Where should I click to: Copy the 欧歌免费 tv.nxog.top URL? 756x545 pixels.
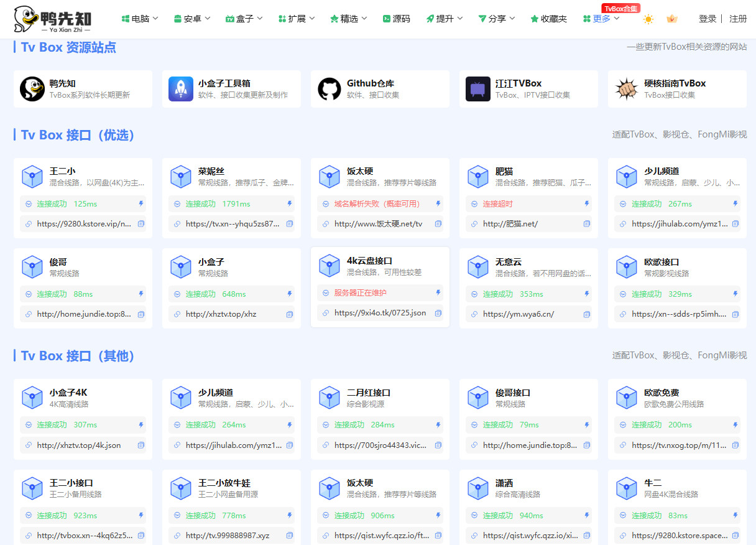tap(735, 445)
